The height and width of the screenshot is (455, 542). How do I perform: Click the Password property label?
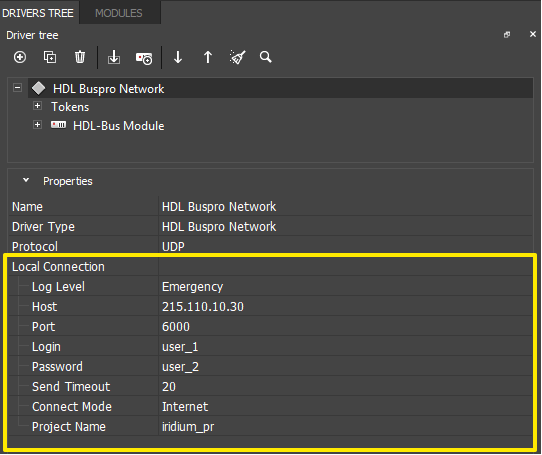[x=57, y=367]
